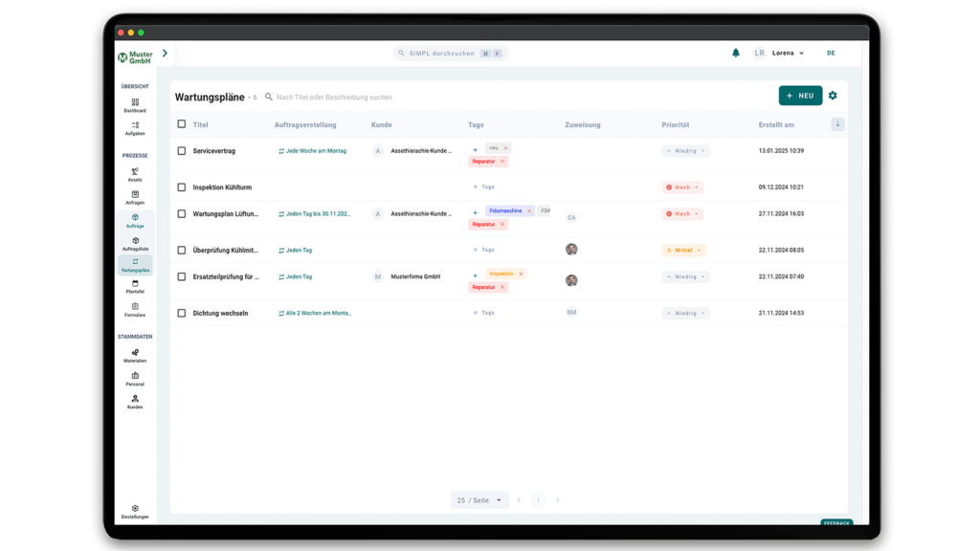Click the notification bell icon
Image resolution: width=980 pixels, height=551 pixels.
pos(735,53)
